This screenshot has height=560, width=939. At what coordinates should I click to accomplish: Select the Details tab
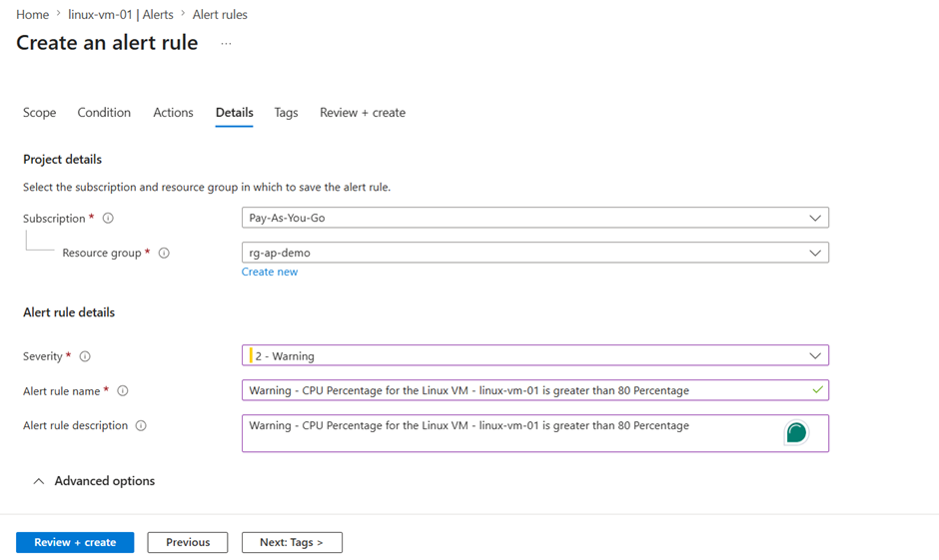click(x=234, y=113)
